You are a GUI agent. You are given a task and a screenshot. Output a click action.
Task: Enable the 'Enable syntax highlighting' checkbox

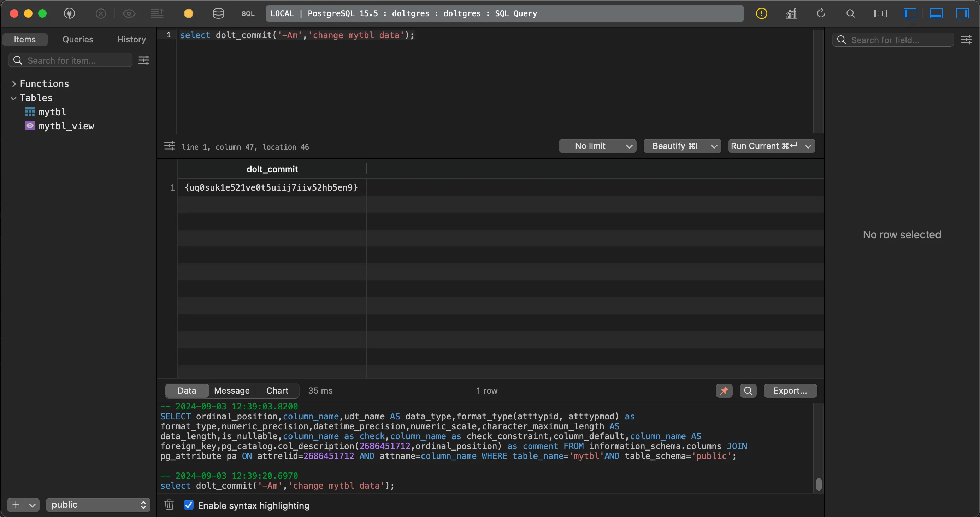pyautogui.click(x=189, y=505)
